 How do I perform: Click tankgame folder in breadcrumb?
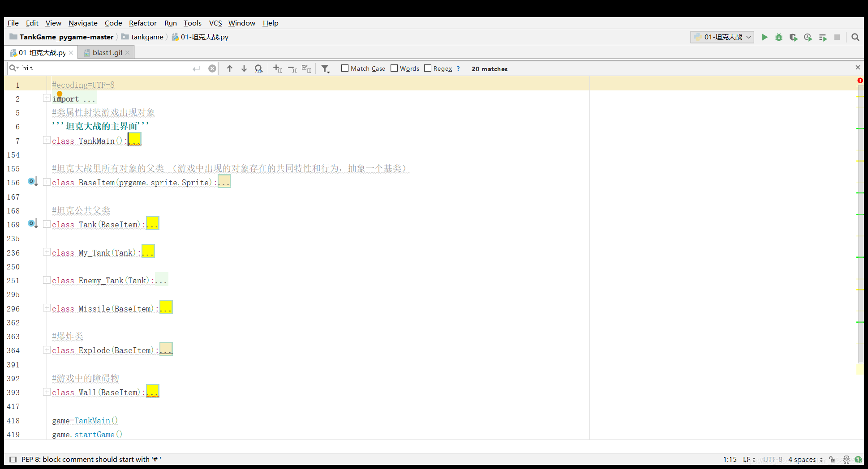pyautogui.click(x=147, y=37)
